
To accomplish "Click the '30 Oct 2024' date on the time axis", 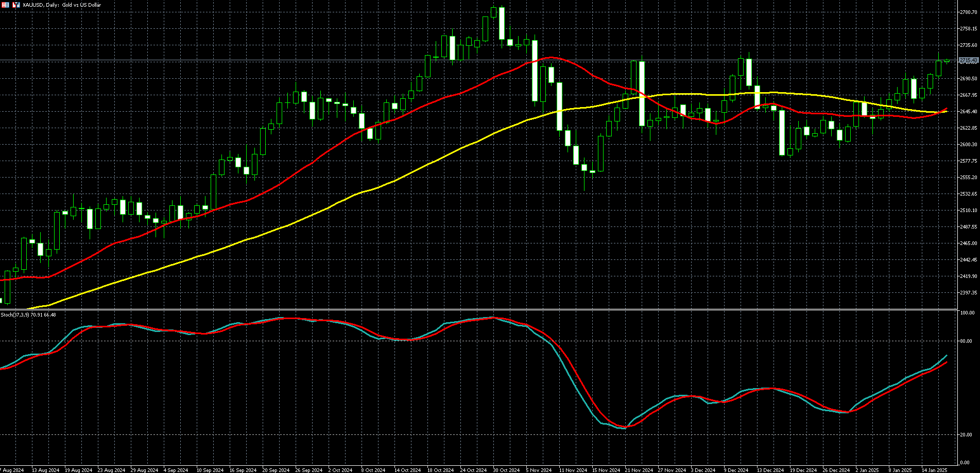I will (x=506, y=470).
